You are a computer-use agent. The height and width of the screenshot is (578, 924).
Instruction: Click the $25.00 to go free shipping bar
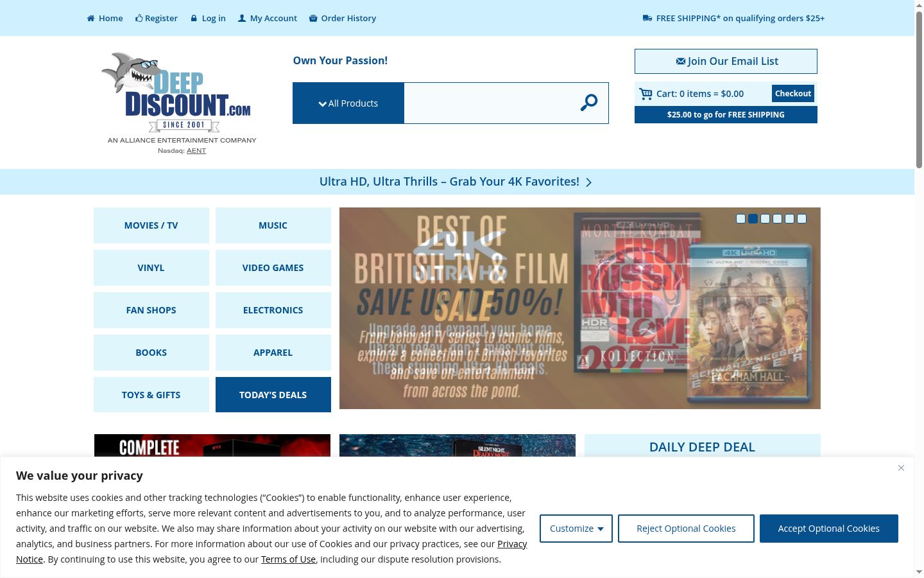726,115
